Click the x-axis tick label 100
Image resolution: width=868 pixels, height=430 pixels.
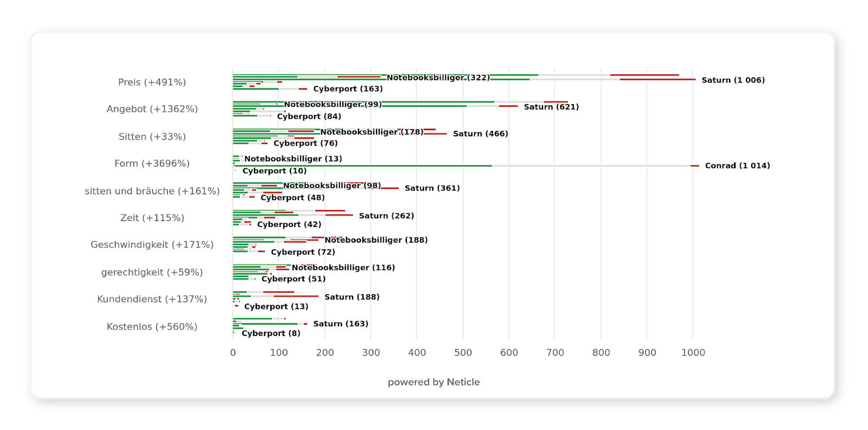pos(279,353)
